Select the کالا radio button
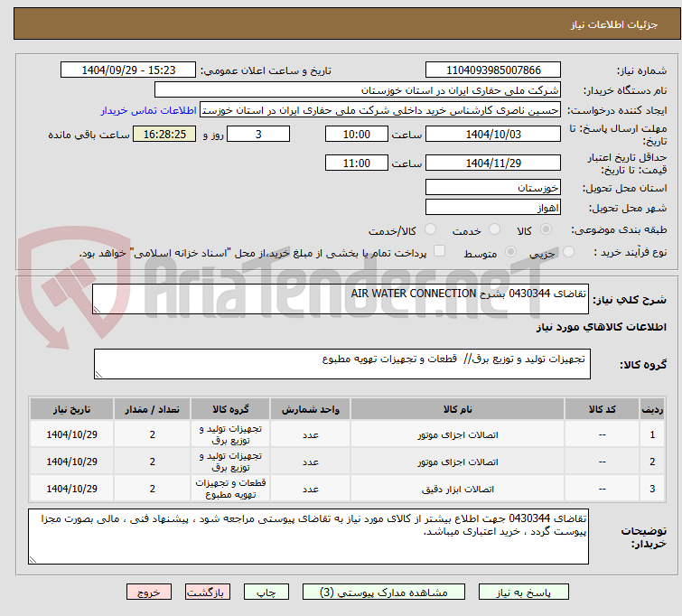 [x=546, y=229]
